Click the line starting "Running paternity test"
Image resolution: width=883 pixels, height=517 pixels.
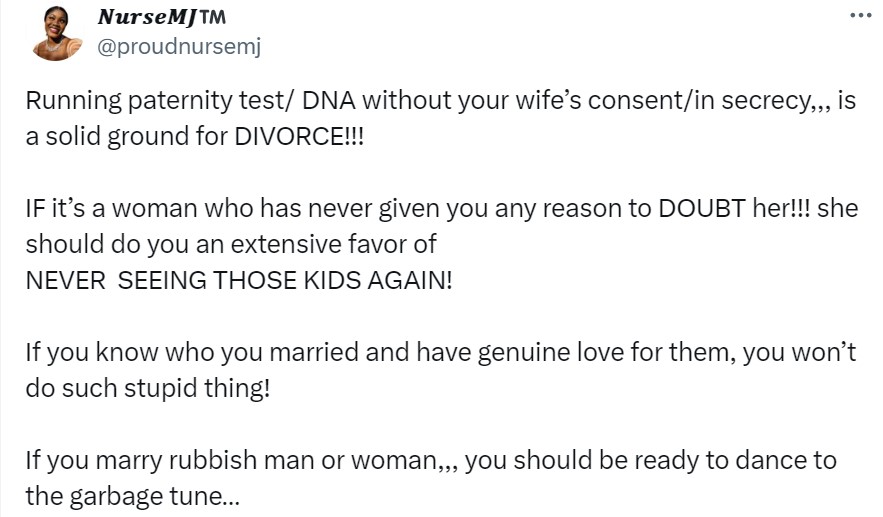(440, 101)
